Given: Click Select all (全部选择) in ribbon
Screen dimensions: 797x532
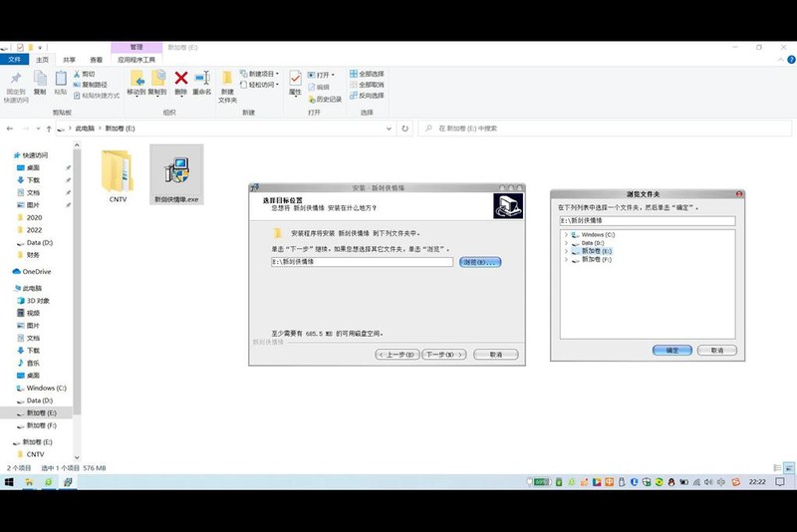Looking at the screenshot, I should (367, 74).
